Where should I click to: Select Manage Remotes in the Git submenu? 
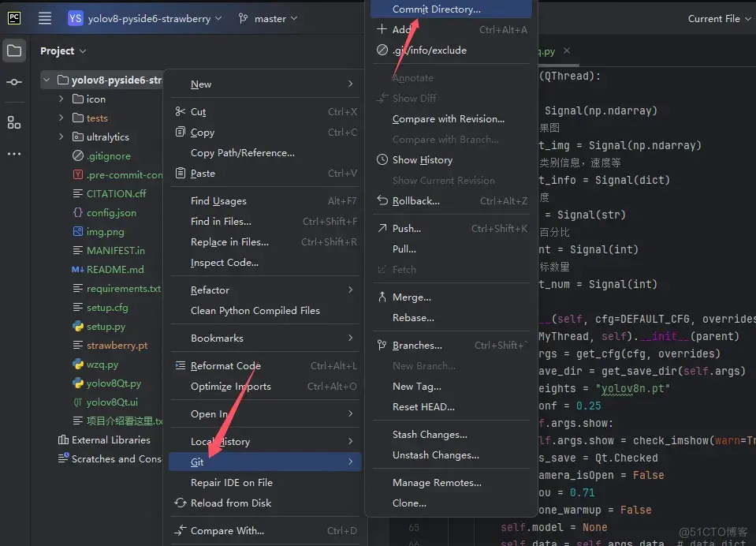[437, 483]
